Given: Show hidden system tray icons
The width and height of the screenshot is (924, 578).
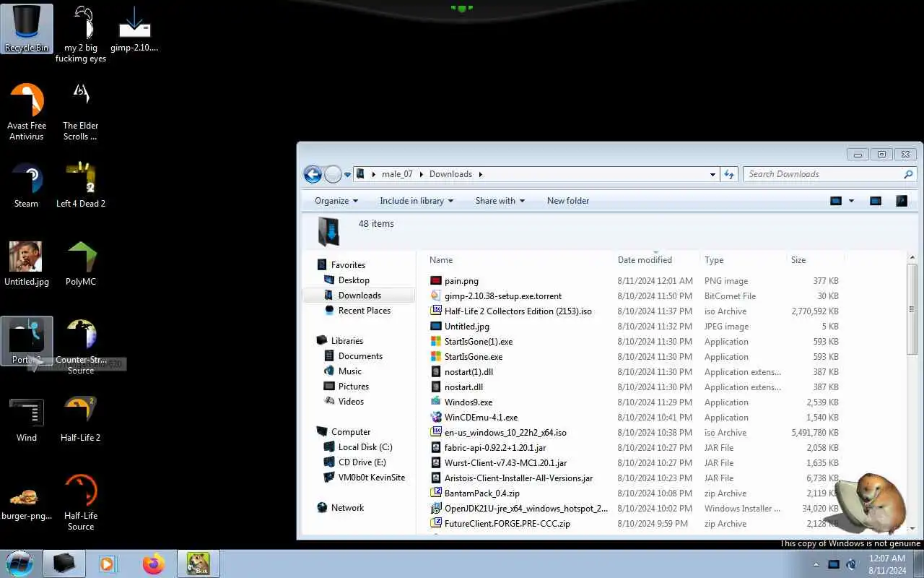Looking at the screenshot, I should pos(816,564).
